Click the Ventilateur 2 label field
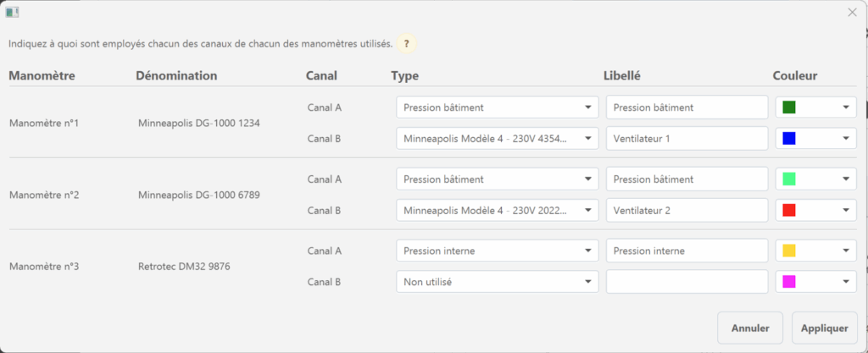The width and height of the screenshot is (868, 353). 687,210
